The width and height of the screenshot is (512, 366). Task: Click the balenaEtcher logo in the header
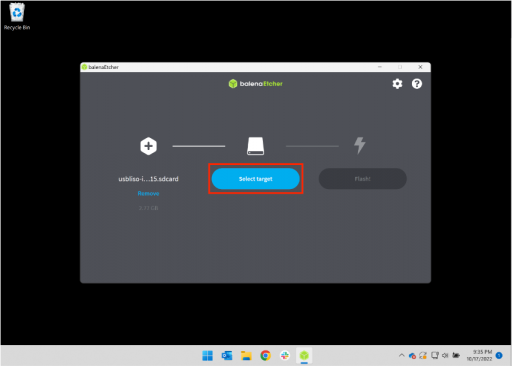[256, 84]
